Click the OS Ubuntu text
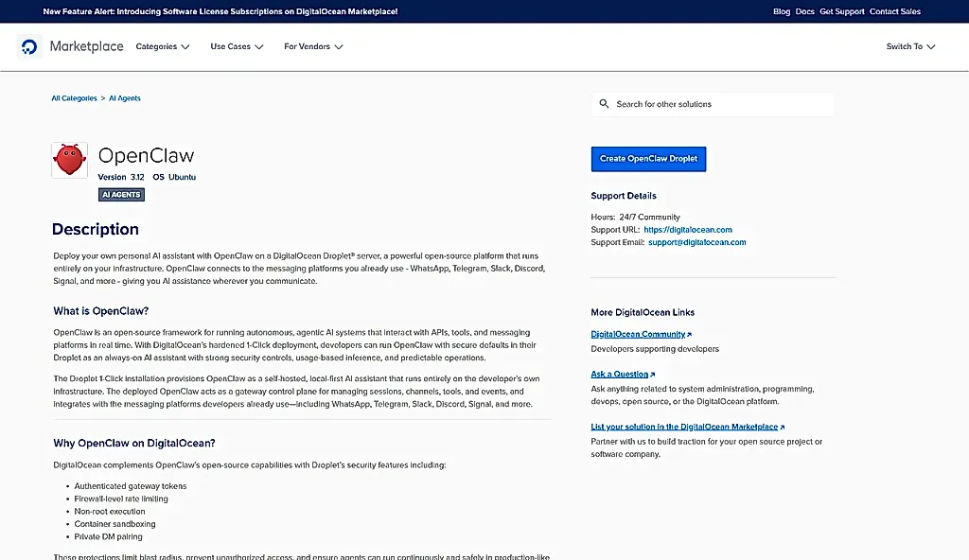The width and height of the screenshot is (969, 560). (x=174, y=177)
